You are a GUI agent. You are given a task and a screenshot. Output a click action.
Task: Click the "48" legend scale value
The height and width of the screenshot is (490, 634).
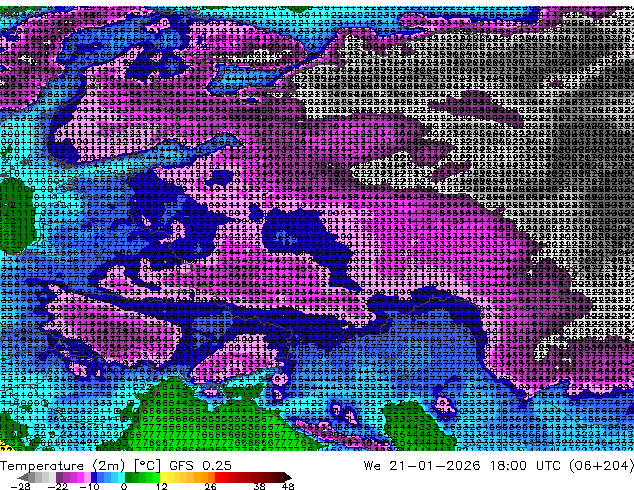pos(288,486)
